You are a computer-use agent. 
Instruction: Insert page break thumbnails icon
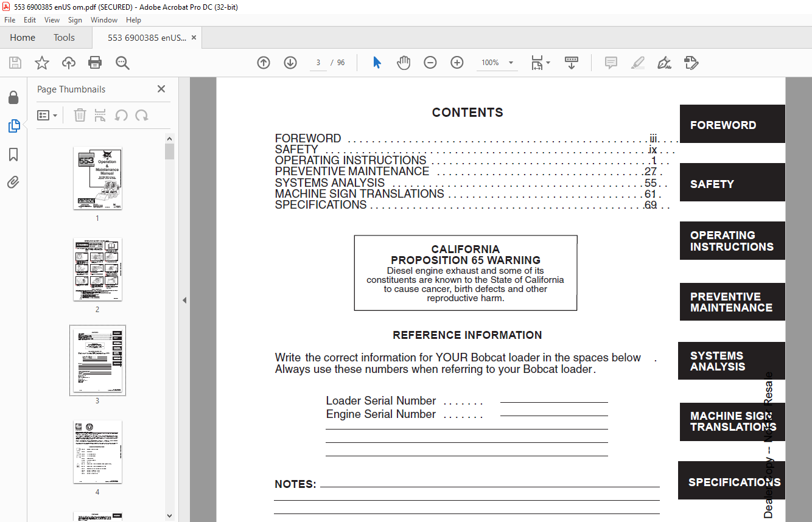(100, 115)
